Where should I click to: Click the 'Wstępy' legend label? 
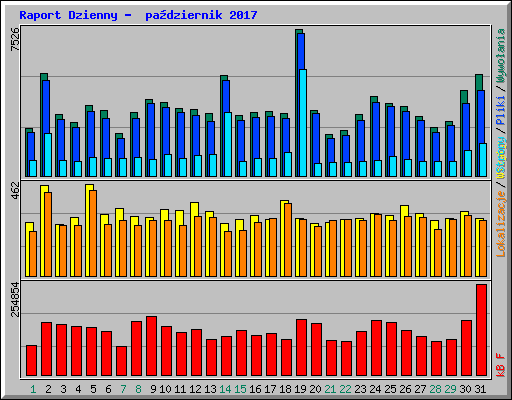pyautogui.click(x=501, y=157)
